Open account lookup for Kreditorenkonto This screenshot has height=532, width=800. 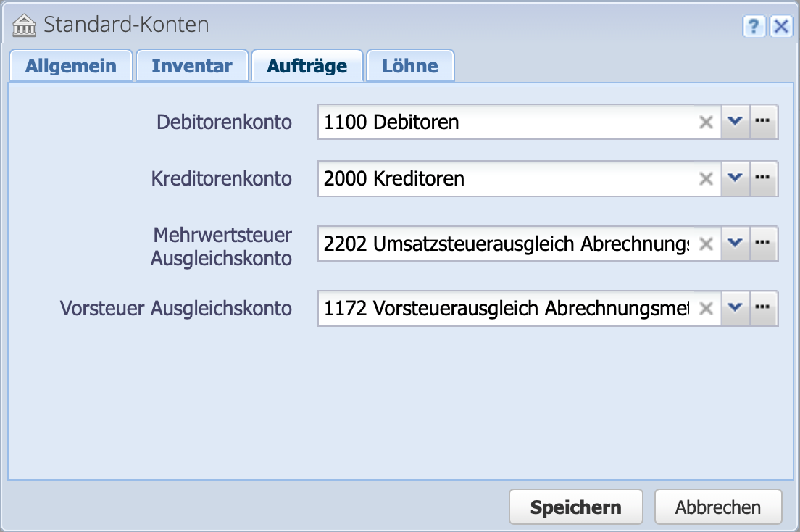(762, 178)
